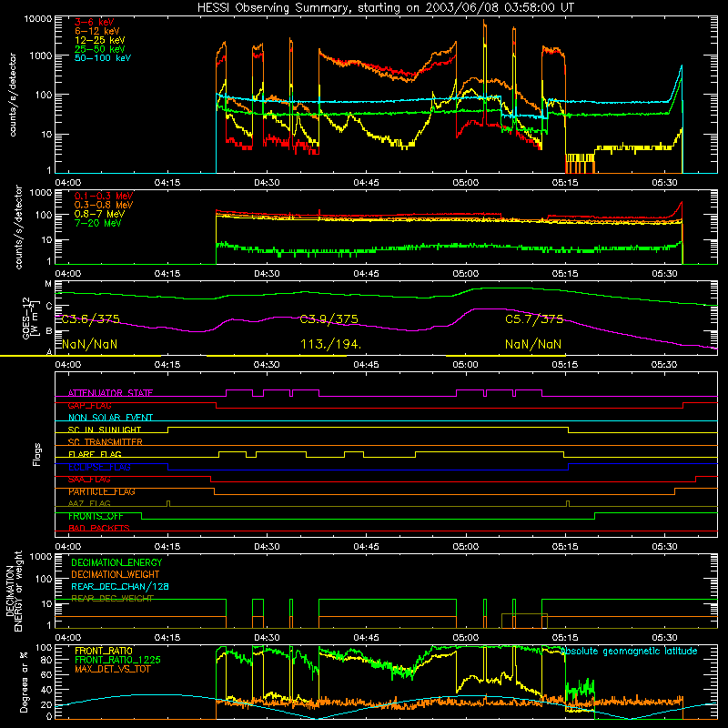Image resolution: width=728 pixels, height=728 pixels.
Task: Click the 'C5.7/375' GOES flare annotation
Action: tap(534, 319)
